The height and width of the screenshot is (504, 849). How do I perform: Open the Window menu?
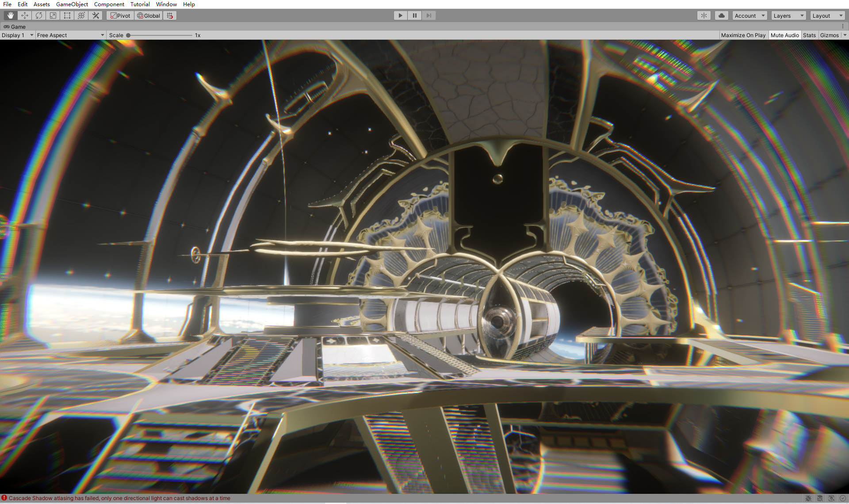click(166, 4)
